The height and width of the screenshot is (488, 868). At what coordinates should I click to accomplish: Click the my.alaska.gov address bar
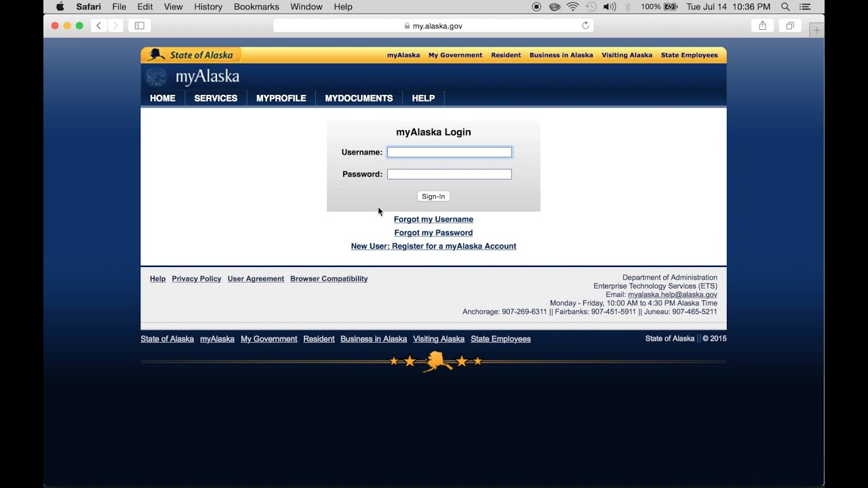click(x=433, y=26)
